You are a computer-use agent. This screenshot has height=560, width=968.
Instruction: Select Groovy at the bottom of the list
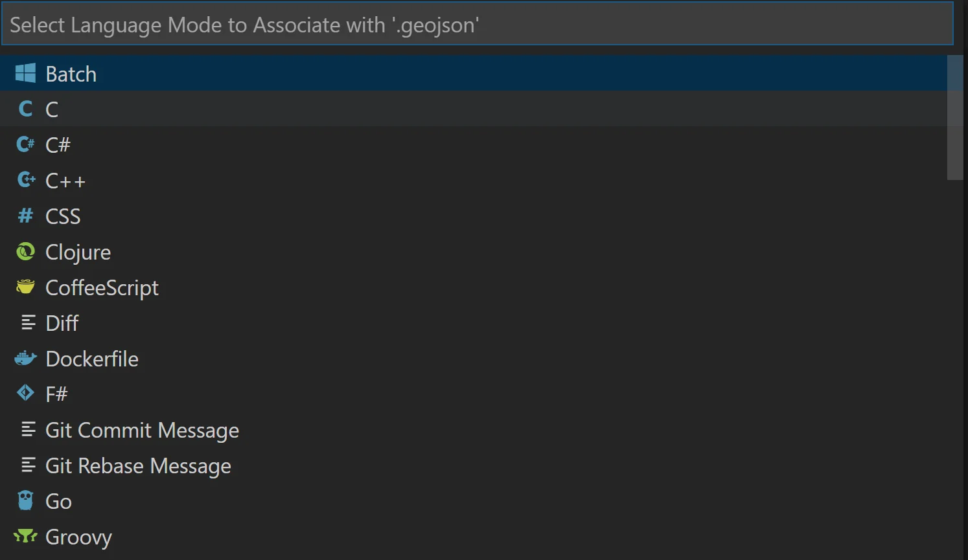point(78,535)
